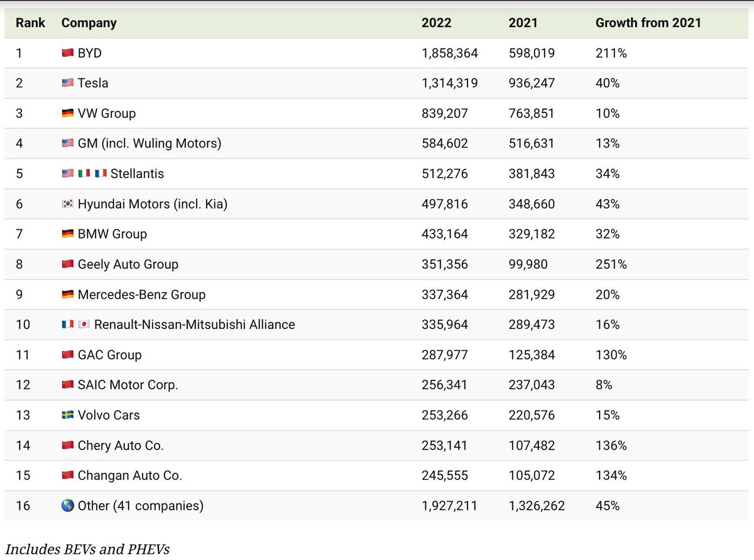Click GAC Group growth 130%
The height and width of the screenshot is (560, 754).
click(x=611, y=355)
